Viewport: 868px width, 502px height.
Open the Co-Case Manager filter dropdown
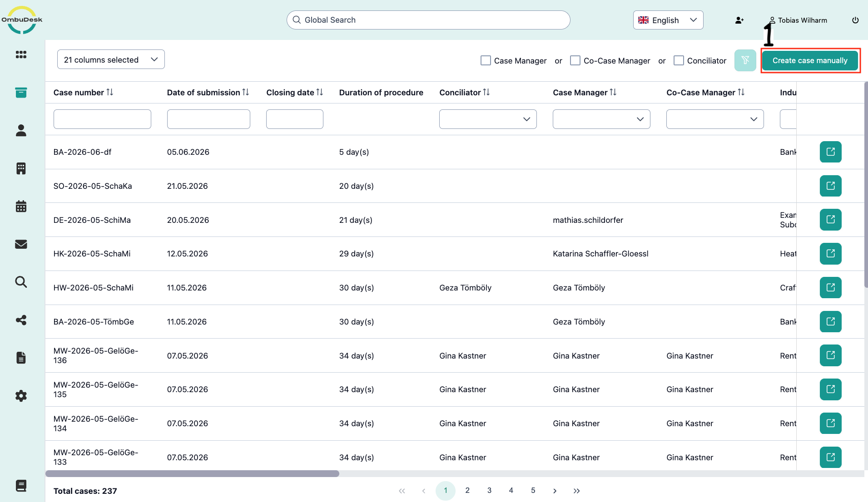(715, 119)
